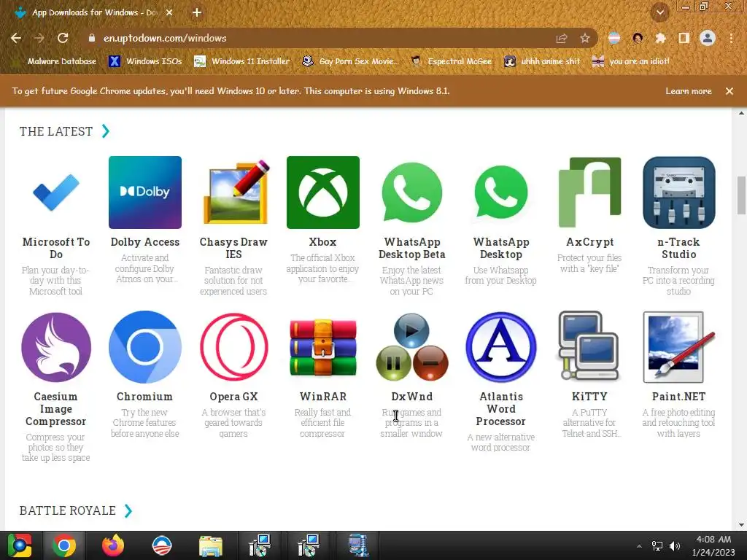
Task: Open THE LATEST heading link
Action: 56,131
